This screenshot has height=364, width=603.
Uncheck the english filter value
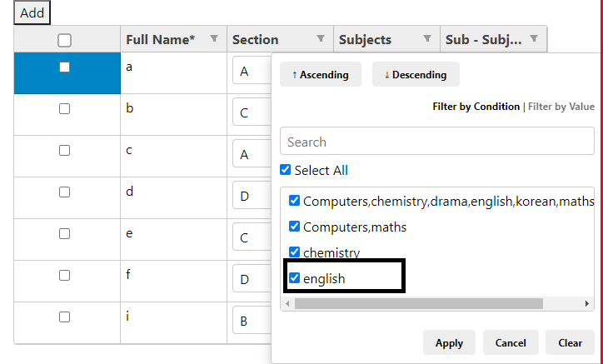point(294,278)
